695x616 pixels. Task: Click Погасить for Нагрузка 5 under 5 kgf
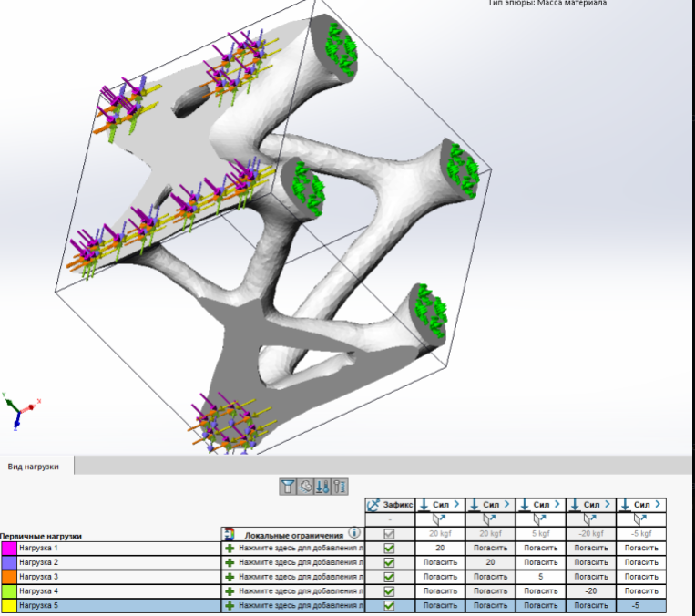[541, 605]
